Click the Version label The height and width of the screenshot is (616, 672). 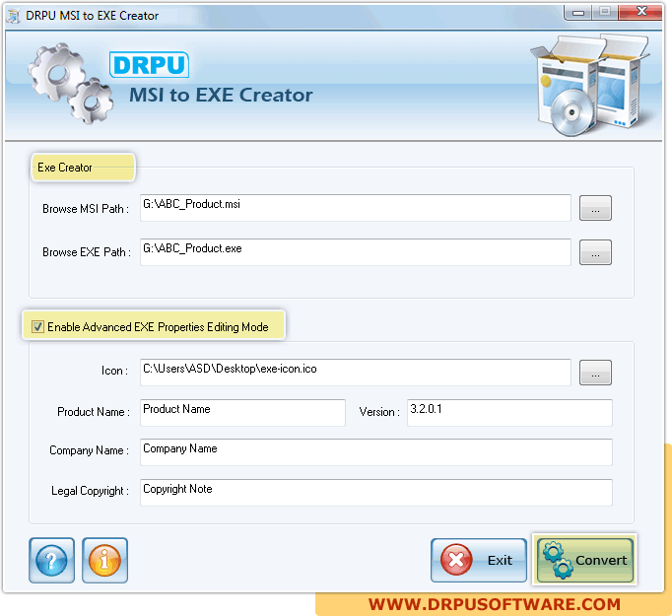[379, 412]
